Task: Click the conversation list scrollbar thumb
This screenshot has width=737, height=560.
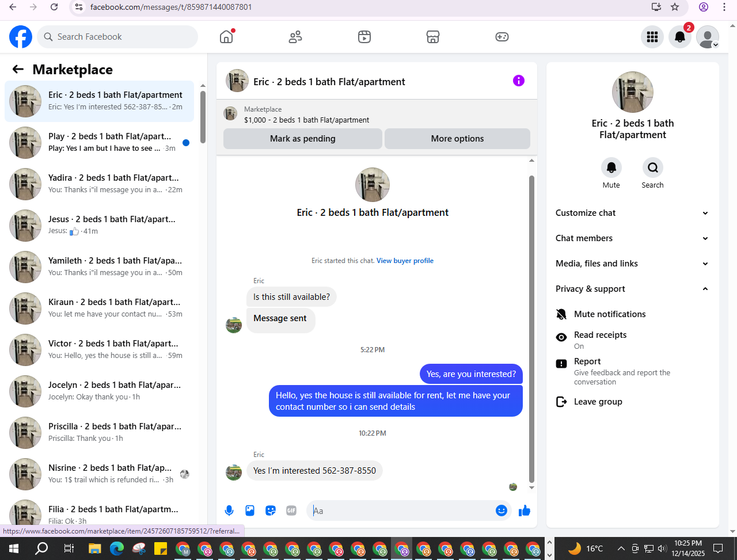Action: [203, 117]
